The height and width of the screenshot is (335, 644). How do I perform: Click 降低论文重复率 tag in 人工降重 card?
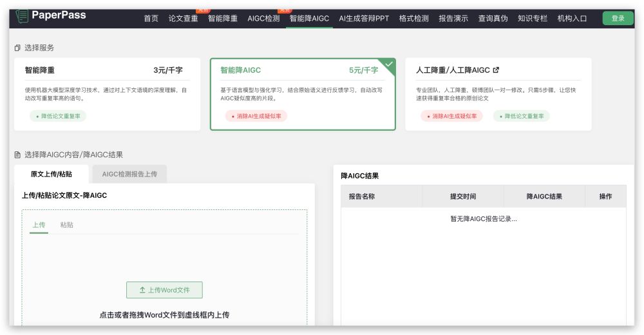point(521,117)
